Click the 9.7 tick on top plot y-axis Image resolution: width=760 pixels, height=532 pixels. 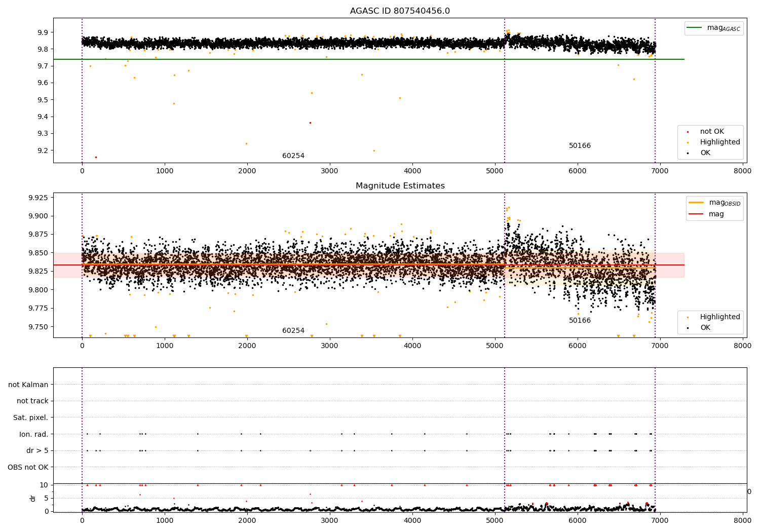[x=43, y=66]
